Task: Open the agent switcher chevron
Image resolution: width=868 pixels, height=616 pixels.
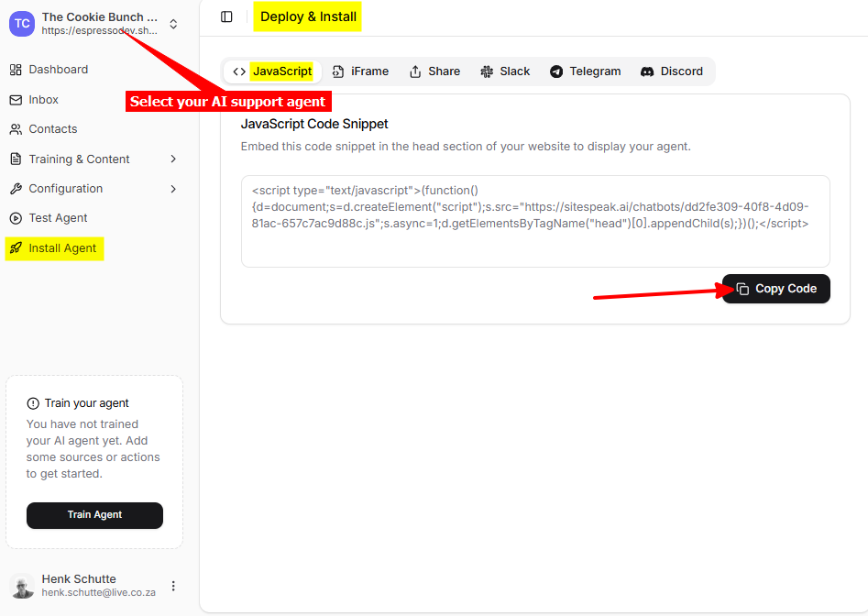Action: point(173,24)
